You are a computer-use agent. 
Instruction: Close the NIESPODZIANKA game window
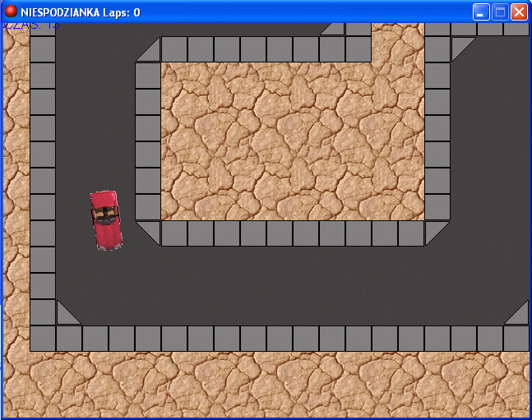pyautogui.click(x=519, y=12)
